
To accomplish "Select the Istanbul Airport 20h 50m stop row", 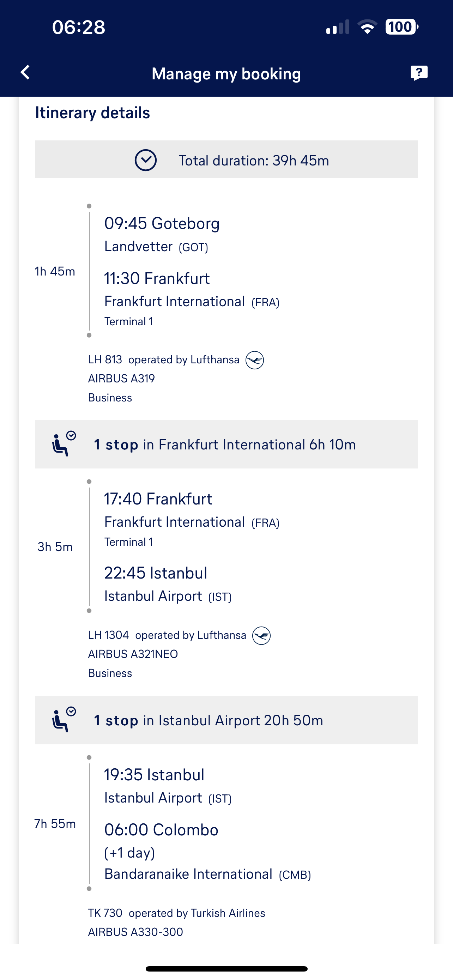I will coord(226,720).
